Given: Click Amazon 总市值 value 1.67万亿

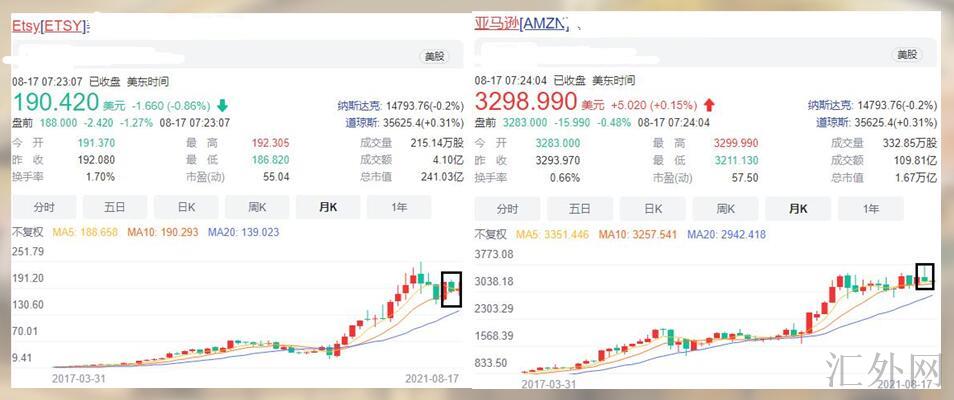Looking at the screenshot, I should point(914,178).
